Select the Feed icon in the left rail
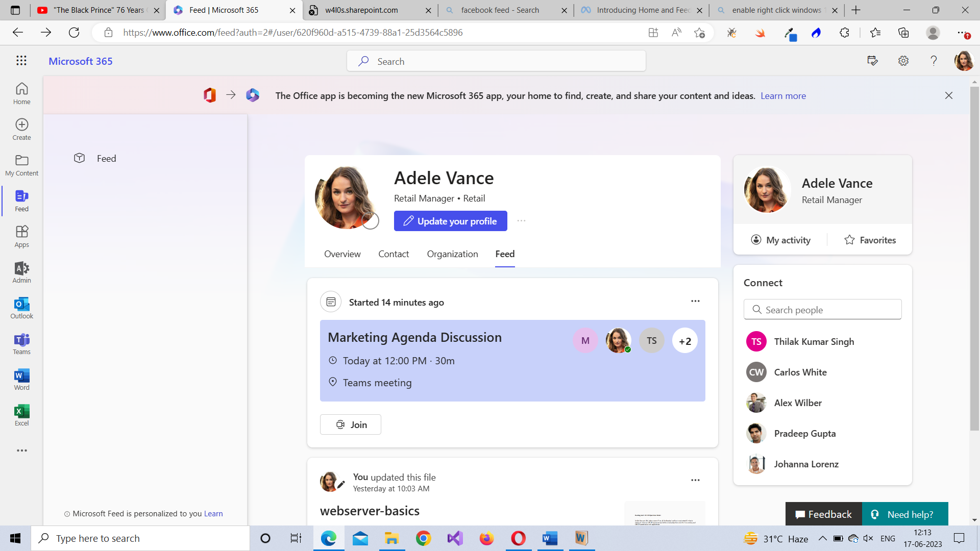Viewport: 980px width, 551px height. pyautogui.click(x=21, y=201)
